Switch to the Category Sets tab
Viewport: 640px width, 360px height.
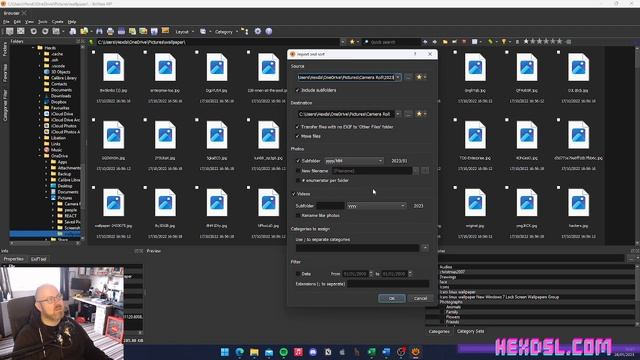(470, 331)
